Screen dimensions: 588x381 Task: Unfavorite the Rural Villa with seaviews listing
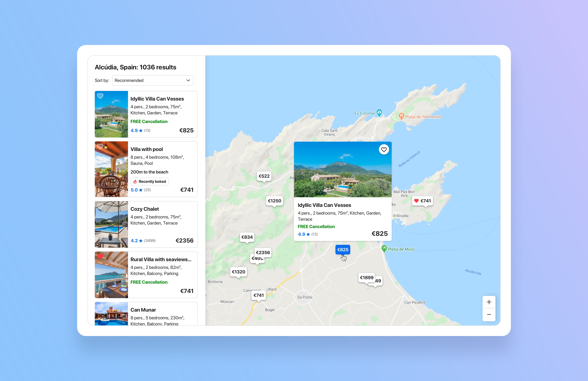tap(100, 256)
